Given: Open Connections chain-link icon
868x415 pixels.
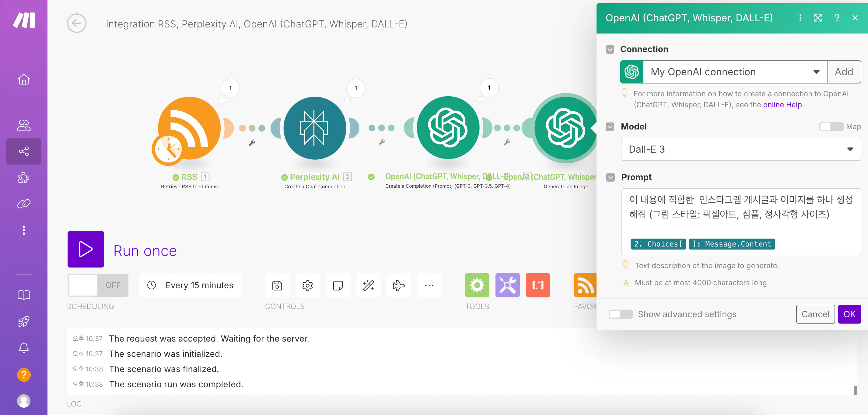Looking at the screenshot, I should coord(24,204).
